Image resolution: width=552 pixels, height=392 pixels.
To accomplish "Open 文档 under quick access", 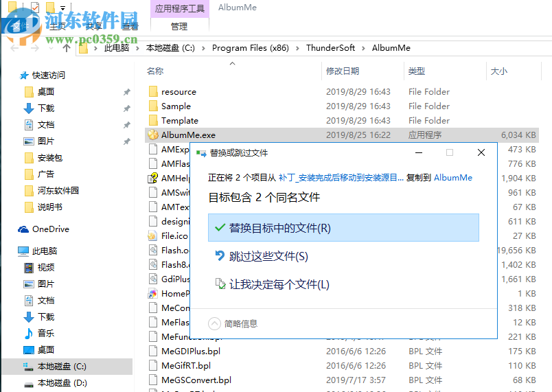I will click(46, 125).
